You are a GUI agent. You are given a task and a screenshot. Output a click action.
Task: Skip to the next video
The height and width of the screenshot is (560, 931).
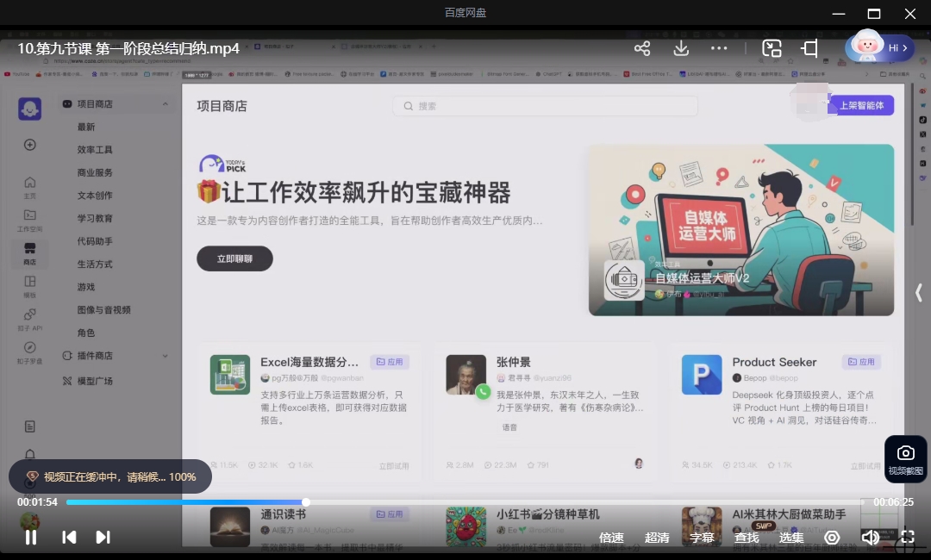(x=103, y=537)
